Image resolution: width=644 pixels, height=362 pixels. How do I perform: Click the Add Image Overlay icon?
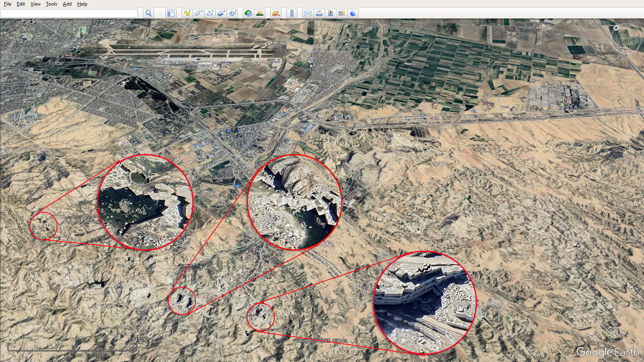(221, 13)
